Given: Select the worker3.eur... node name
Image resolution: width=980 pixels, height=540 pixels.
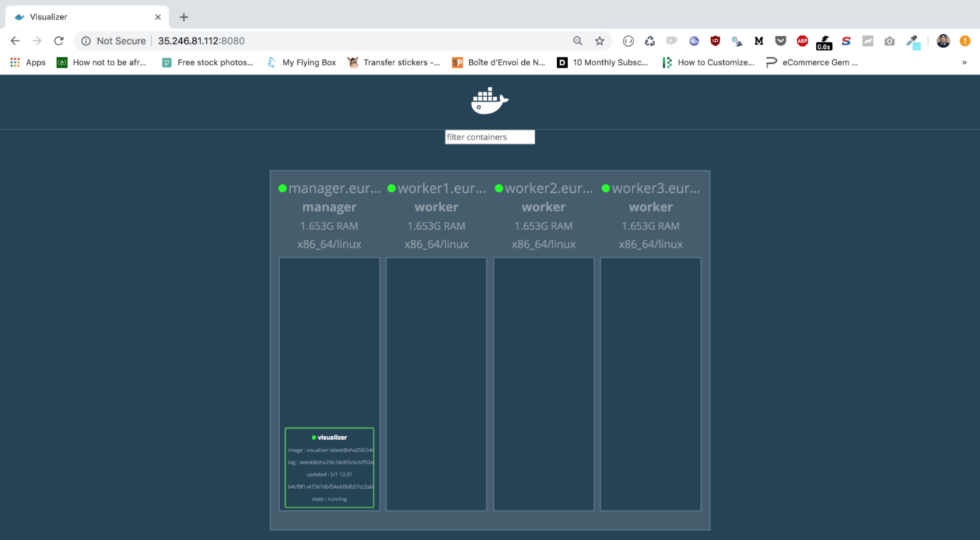Looking at the screenshot, I should pyautogui.click(x=656, y=188).
